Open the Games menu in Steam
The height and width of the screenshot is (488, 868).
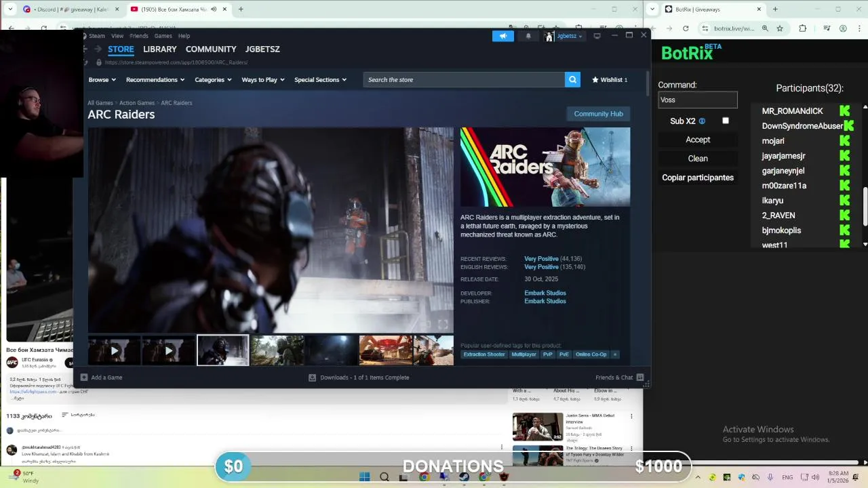[x=163, y=36]
